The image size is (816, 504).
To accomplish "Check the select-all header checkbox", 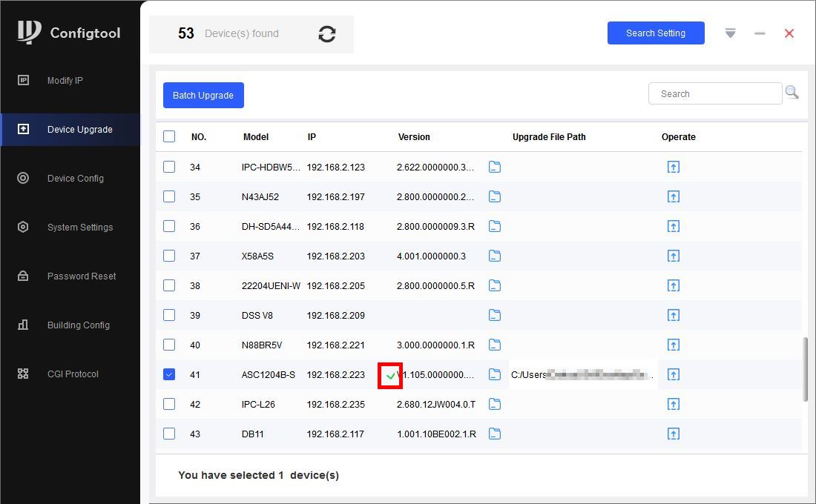I will pos(169,136).
